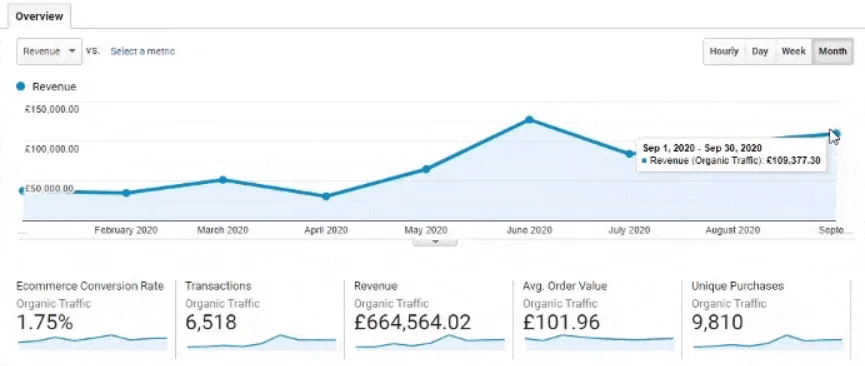Click the August 2020 axis label
Viewport: 865px width, 366px height.
coord(733,230)
